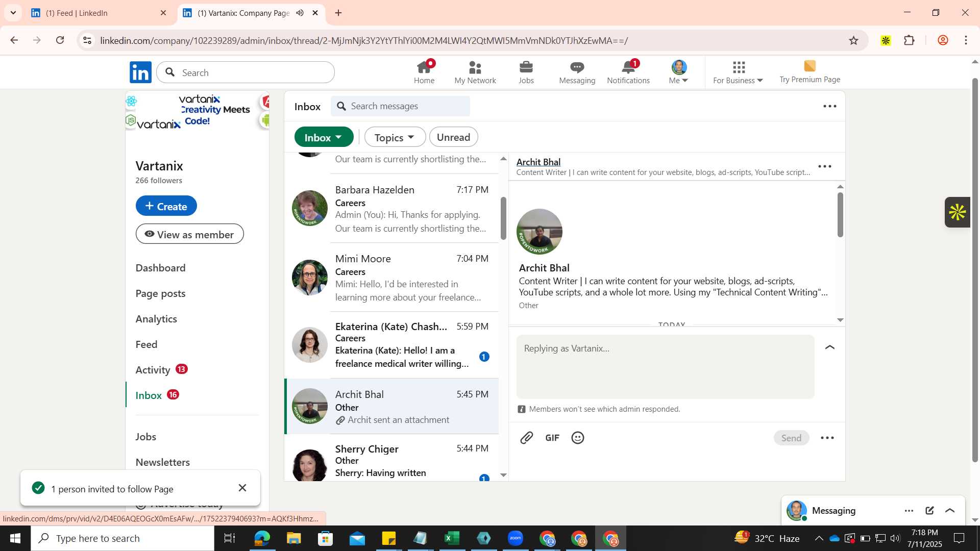This screenshot has width=980, height=551.
Task: Open Sherry Chiger conversation
Action: pos(391,458)
